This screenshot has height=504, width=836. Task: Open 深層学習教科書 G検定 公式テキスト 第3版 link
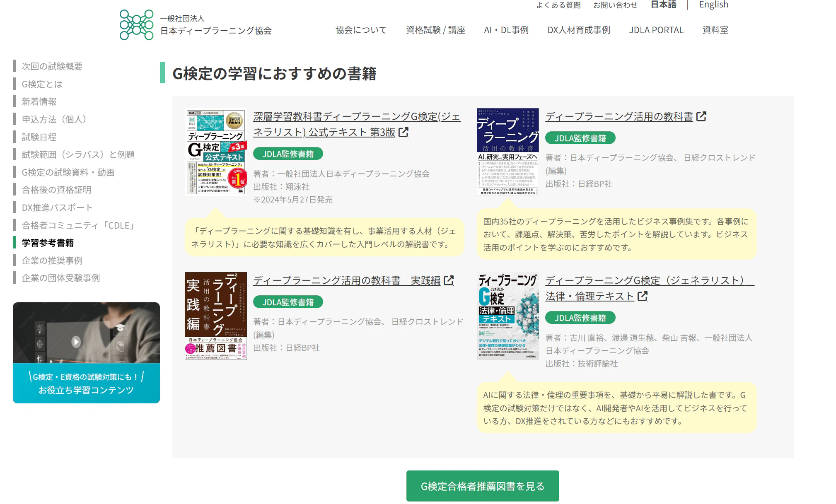tap(356, 124)
